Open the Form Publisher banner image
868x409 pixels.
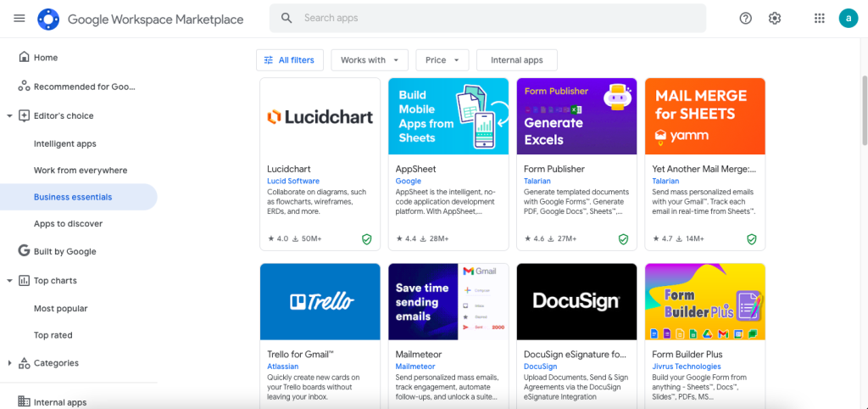click(x=576, y=116)
